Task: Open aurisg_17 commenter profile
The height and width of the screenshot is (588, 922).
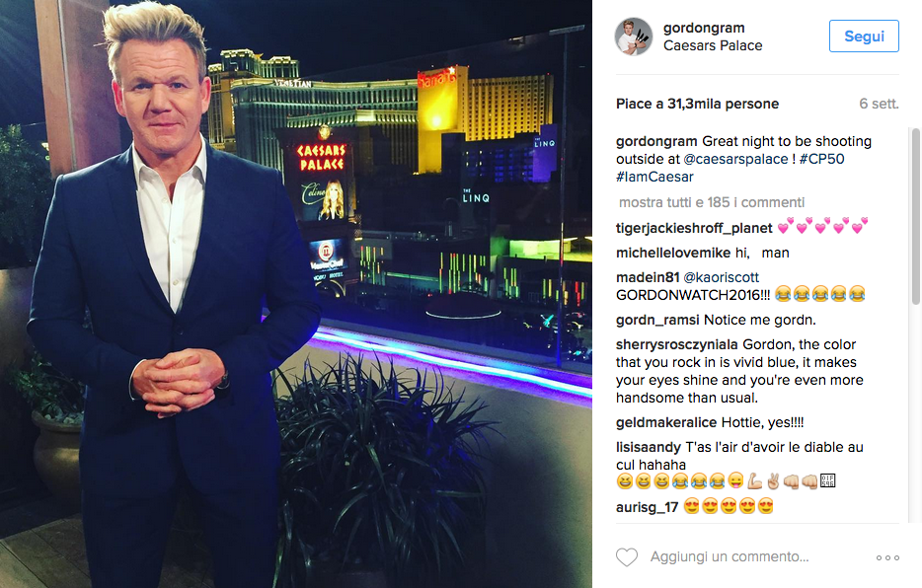Action: click(x=647, y=507)
